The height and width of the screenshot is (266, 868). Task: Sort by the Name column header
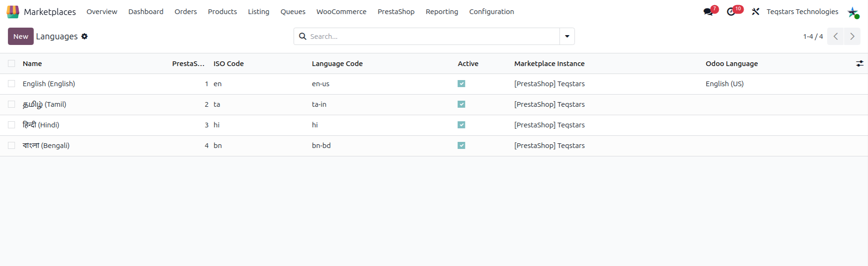pyautogui.click(x=32, y=64)
